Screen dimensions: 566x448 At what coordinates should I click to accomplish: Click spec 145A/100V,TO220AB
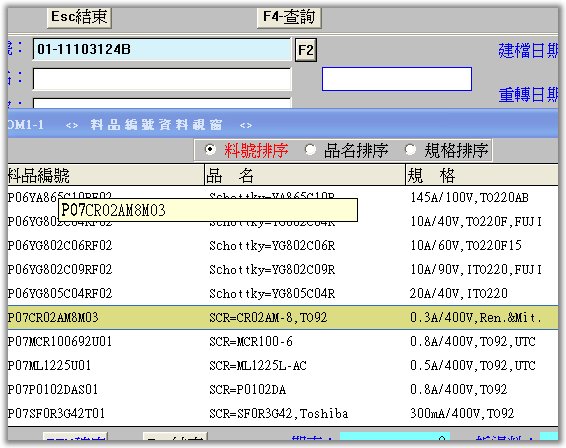[469, 198]
